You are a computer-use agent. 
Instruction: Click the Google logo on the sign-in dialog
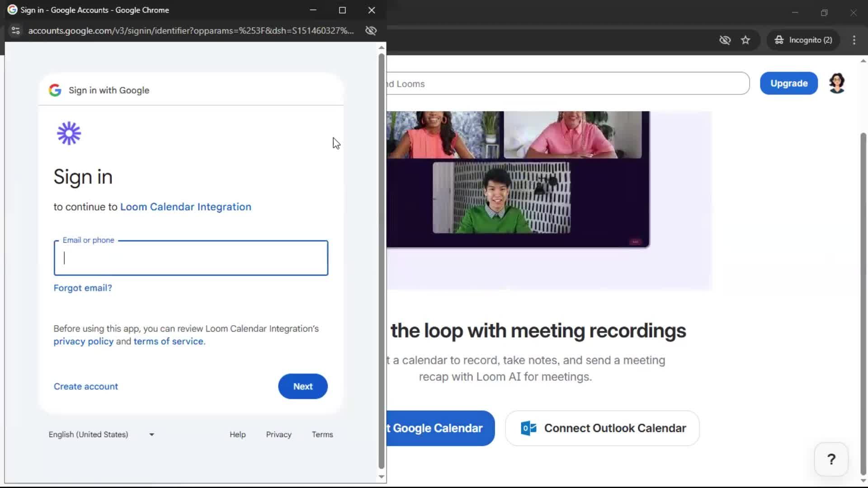pos(55,90)
